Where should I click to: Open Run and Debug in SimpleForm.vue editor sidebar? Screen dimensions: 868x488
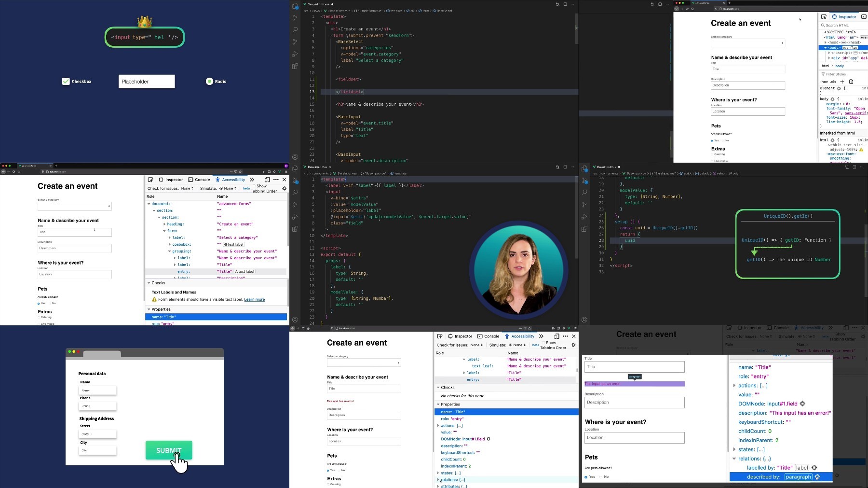point(295,54)
